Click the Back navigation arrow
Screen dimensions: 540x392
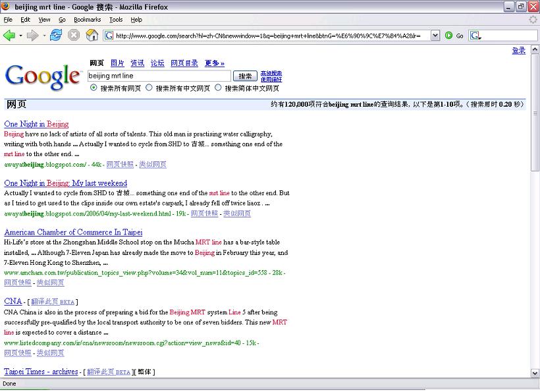[9, 35]
